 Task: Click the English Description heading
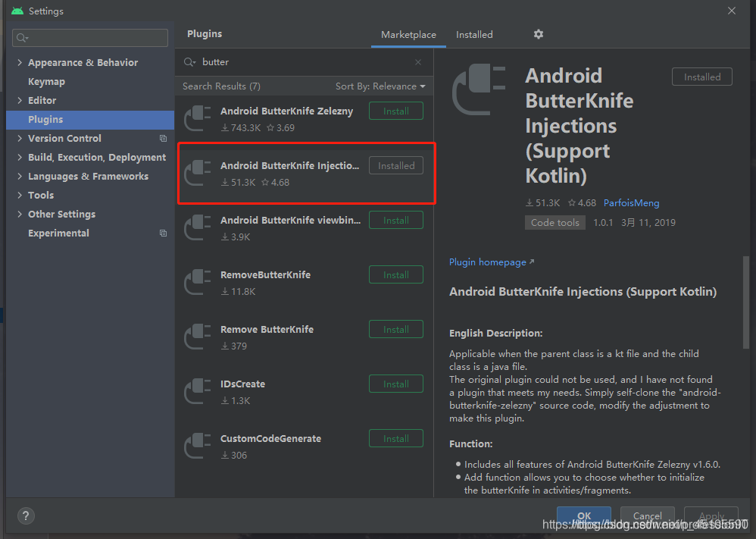[x=495, y=333]
